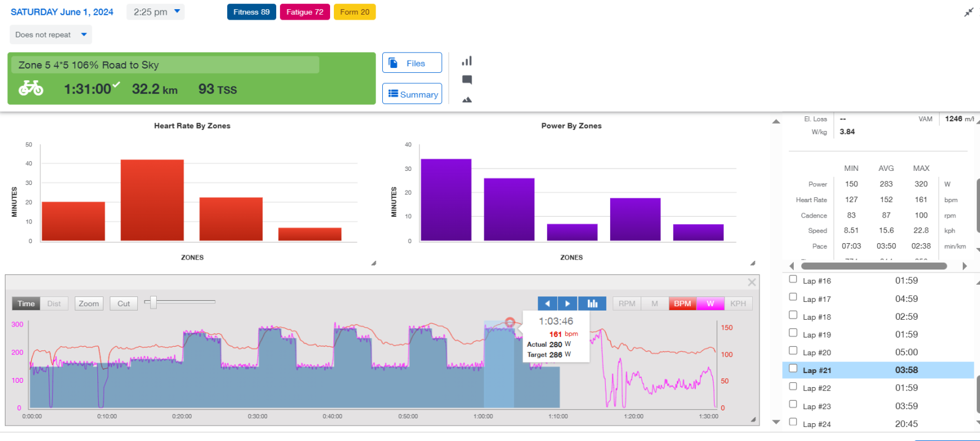Image resolution: width=980 pixels, height=441 pixels.
Task: Open the Summary button
Action: [x=412, y=94]
